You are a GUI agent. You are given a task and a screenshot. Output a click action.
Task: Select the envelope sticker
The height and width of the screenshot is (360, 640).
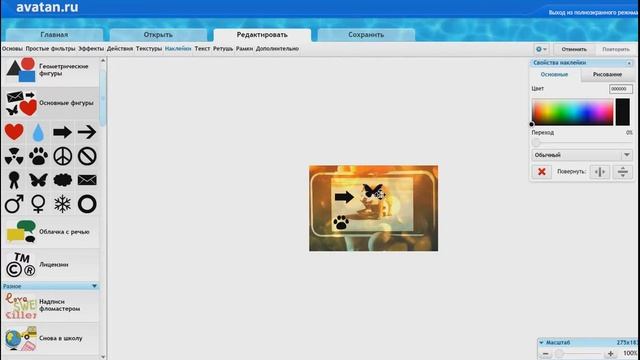[87, 180]
